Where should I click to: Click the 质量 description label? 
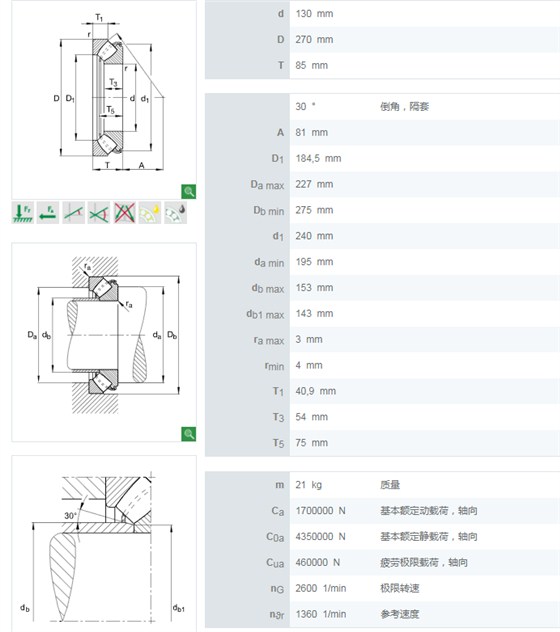point(390,484)
